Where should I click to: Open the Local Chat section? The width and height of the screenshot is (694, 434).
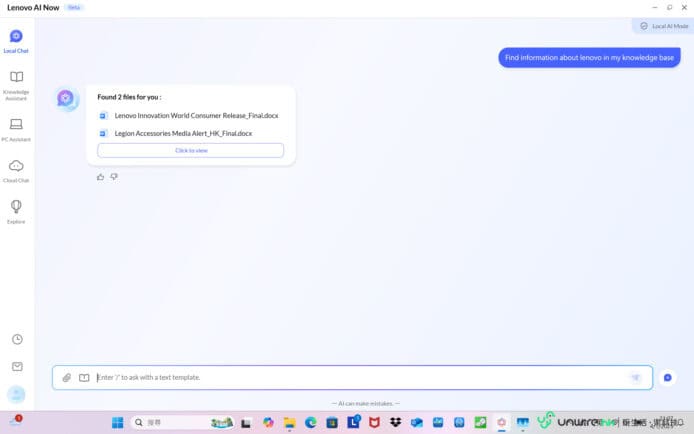[16, 42]
